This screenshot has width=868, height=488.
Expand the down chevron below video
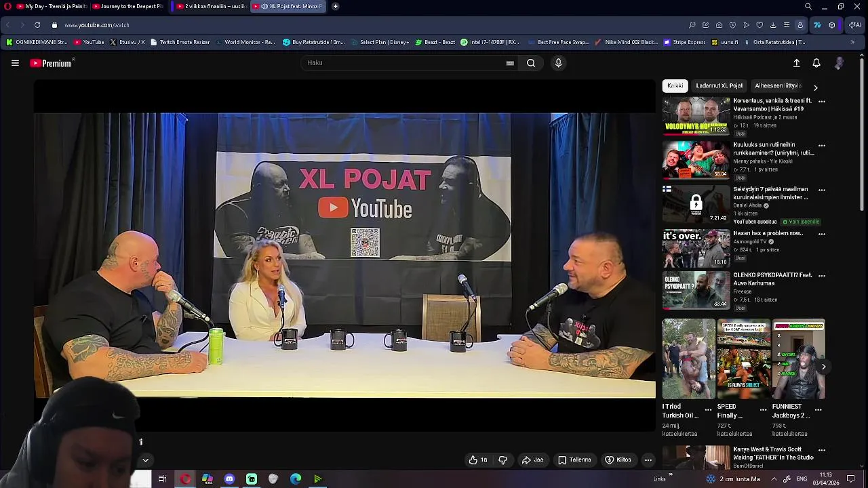point(145,460)
